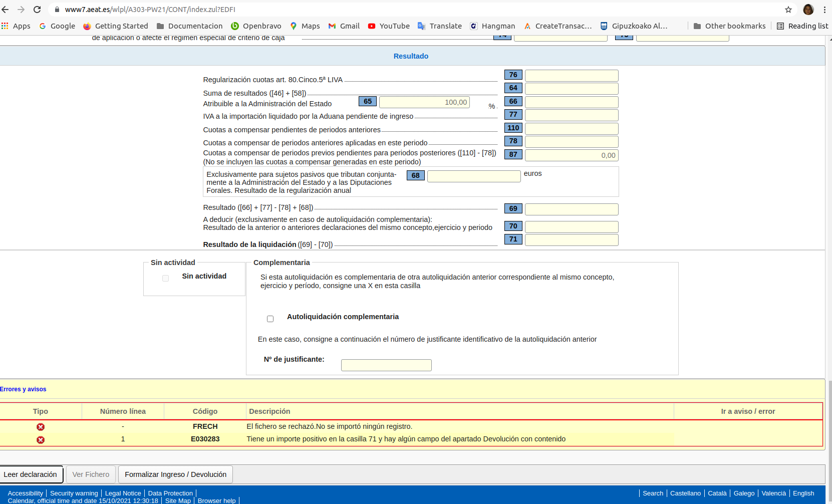Viewport: 832px width, 504px height.
Task: Click the FRECH error red icon
Action: (41, 427)
